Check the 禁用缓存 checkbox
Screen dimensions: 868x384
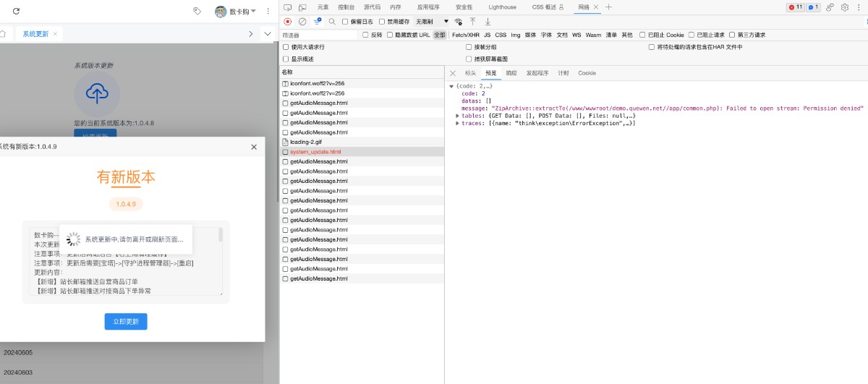[x=382, y=22]
